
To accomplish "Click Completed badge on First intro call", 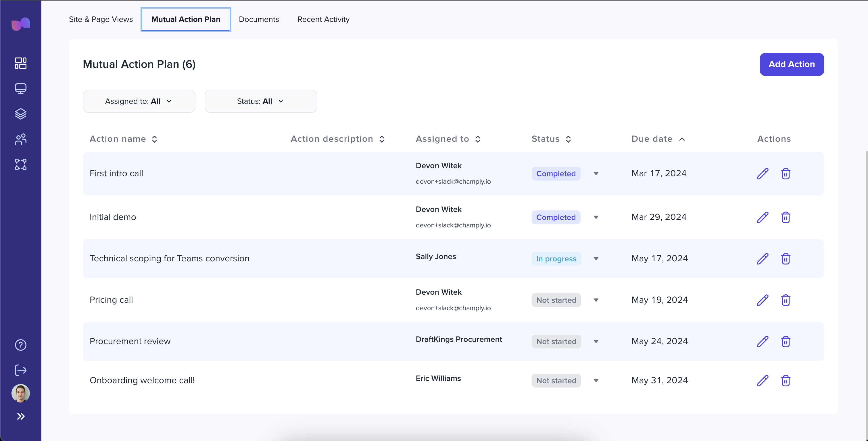I will click(x=556, y=174).
